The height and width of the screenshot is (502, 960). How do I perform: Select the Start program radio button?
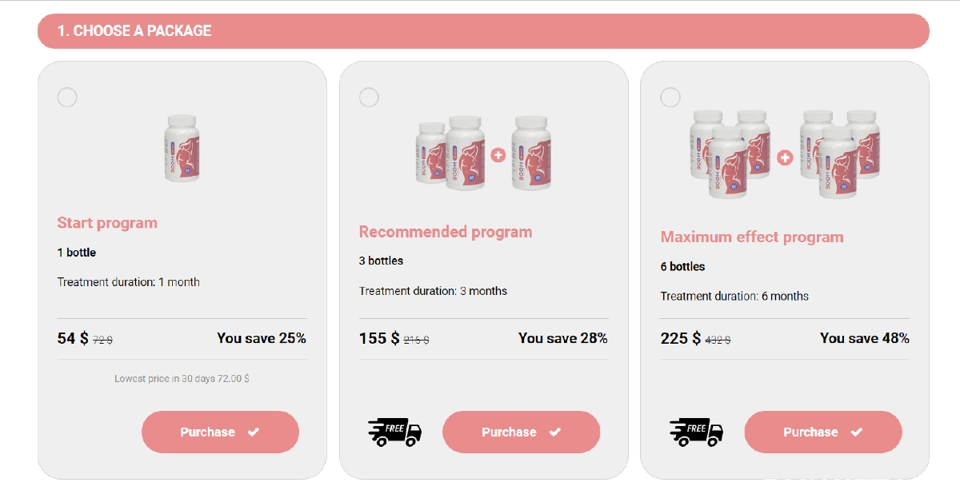pyautogui.click(x=67, y=97)
